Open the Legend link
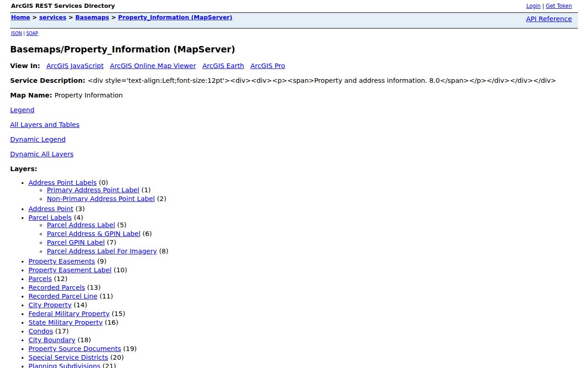Viewport: 588px width, 368px height. pos(23,110)
